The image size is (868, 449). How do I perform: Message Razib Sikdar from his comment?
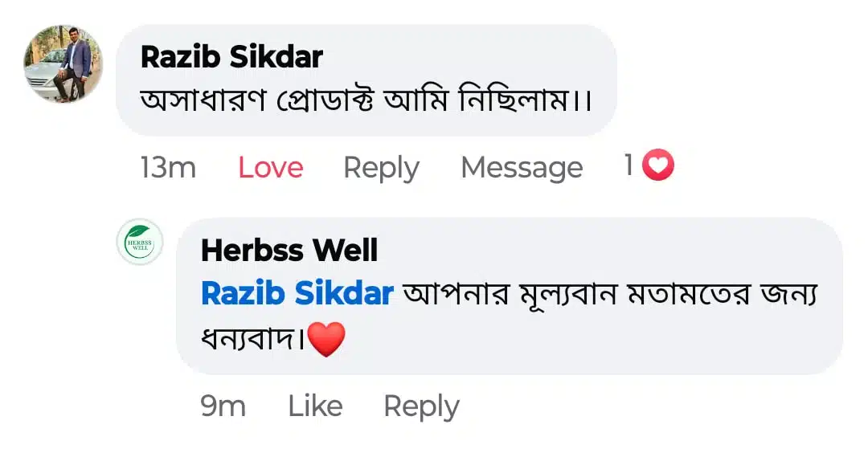pyautogui.click(x=522, y=168)
